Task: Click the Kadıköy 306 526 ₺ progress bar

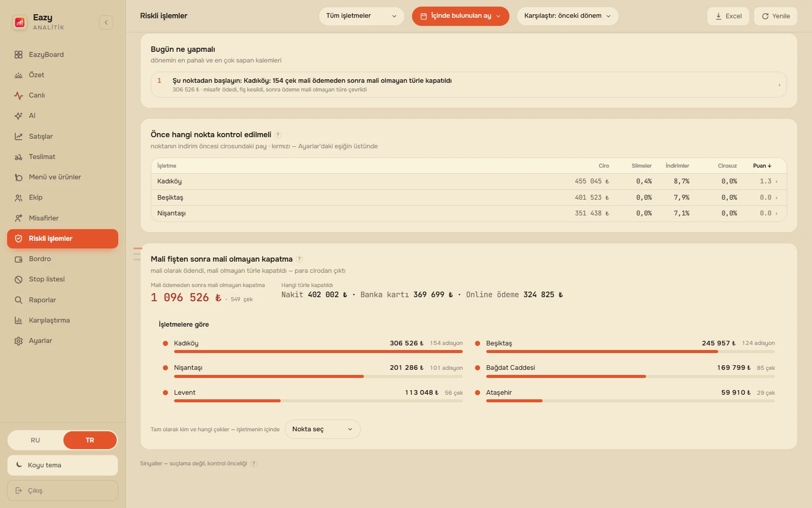Action: click(318, 352)
